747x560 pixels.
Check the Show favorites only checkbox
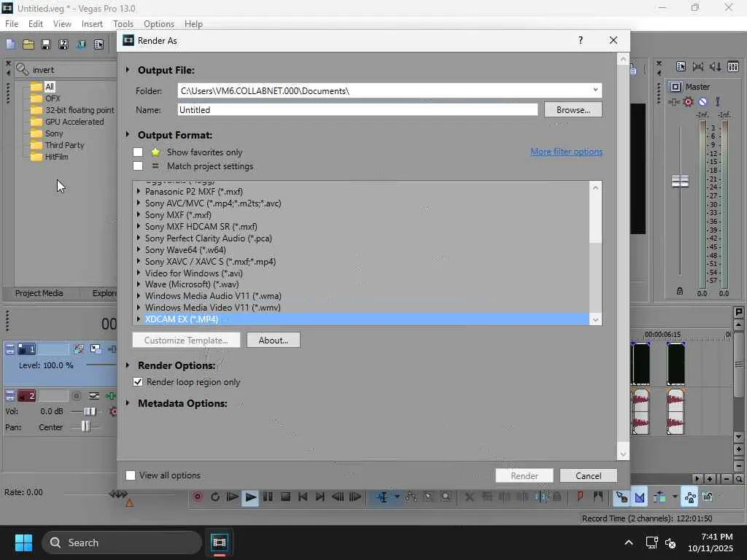tap(138, 152)
